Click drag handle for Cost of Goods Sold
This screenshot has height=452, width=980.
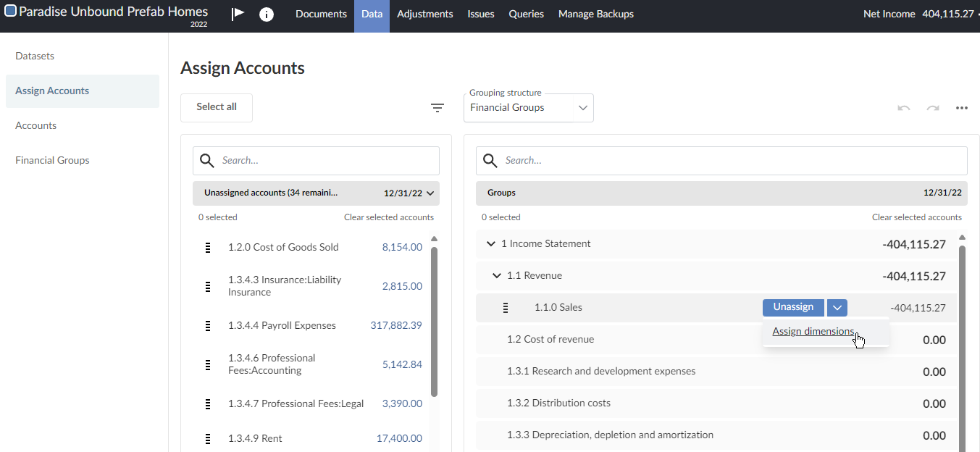point(208,248)
